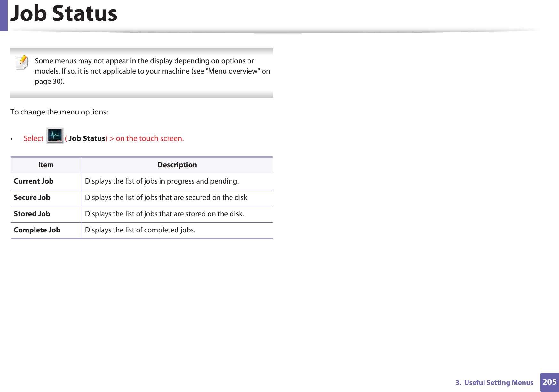Image resolution: width=559 pixels, height=392 pixels.
Task: Click the Job Status monitor icon
Action: pyautogui.click(x=55, y=136)
